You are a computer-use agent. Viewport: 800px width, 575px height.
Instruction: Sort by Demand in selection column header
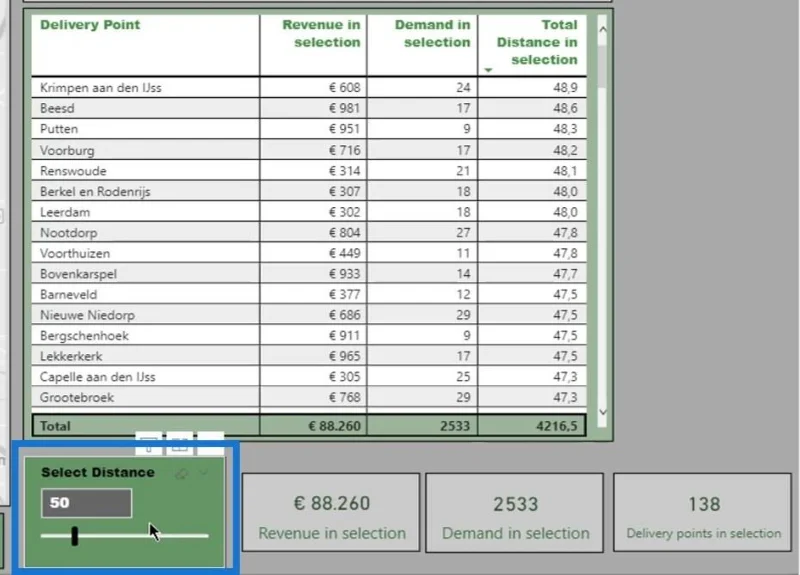[433, 34]
